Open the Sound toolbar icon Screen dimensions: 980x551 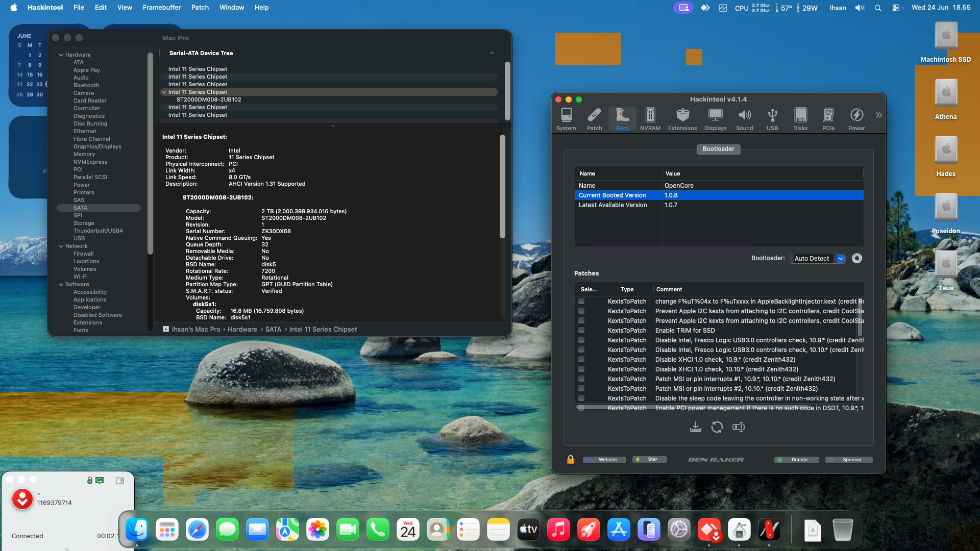pos(744,119)
